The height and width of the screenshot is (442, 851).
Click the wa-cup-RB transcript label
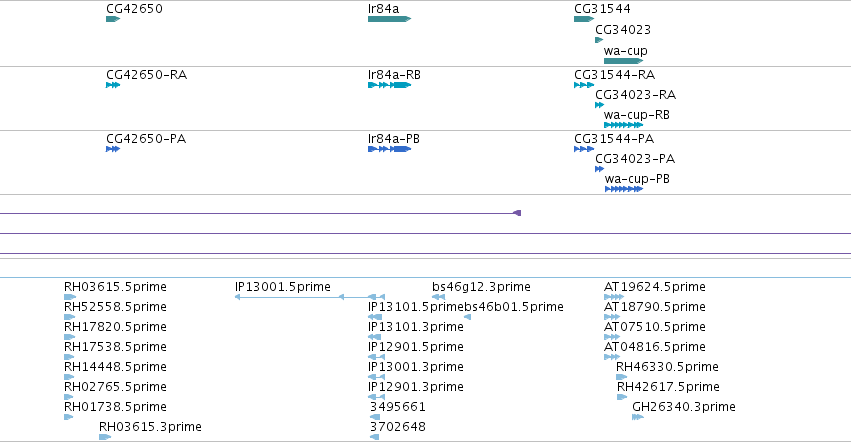[637, 115]
